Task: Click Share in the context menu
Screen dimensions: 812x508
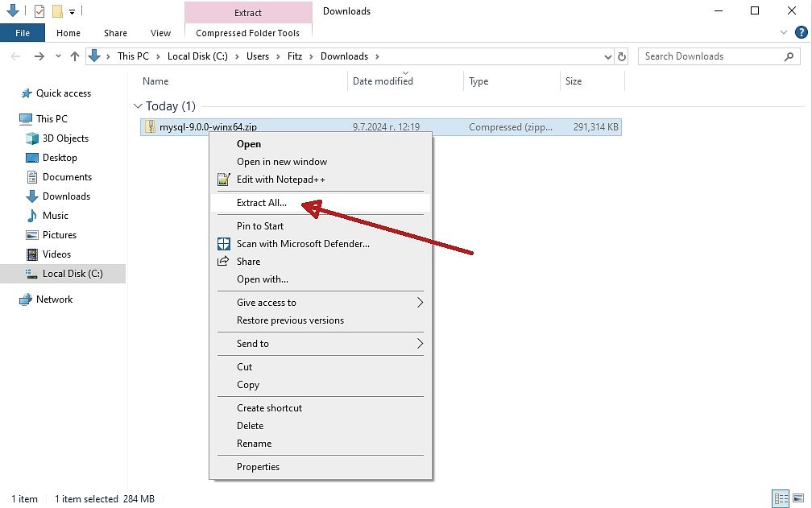Action: pos(321,261)
